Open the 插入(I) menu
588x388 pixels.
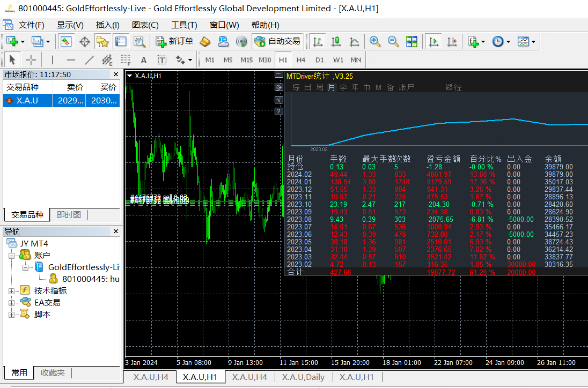click(108, 25)
